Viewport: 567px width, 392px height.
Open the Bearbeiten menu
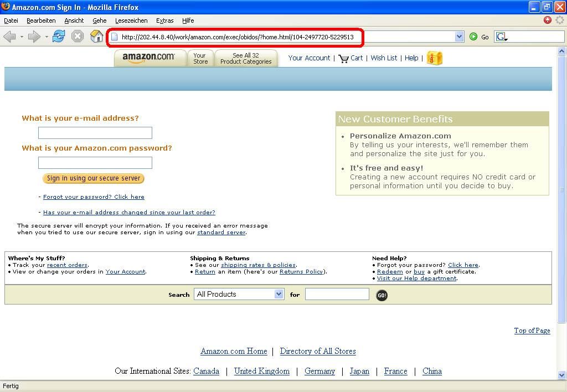[x=41, y=20]
